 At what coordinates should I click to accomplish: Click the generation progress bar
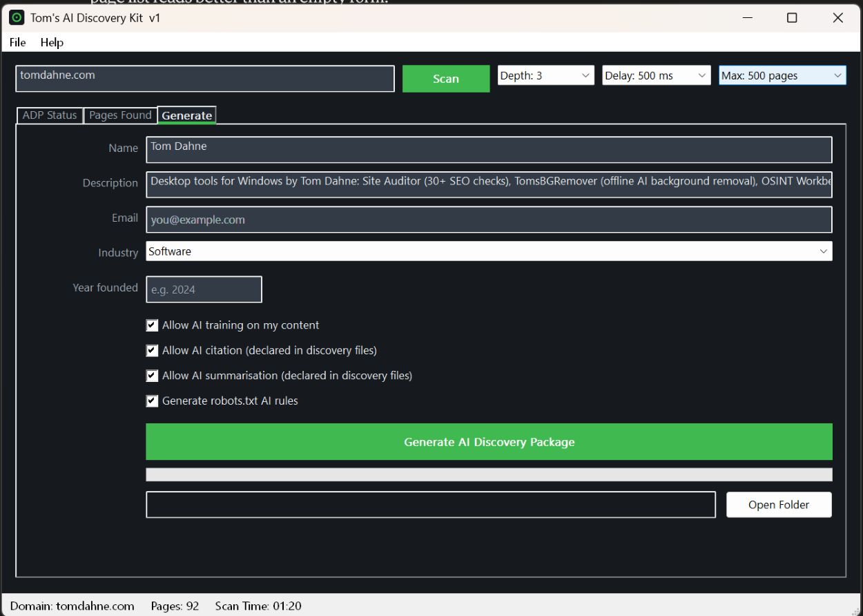489,474
